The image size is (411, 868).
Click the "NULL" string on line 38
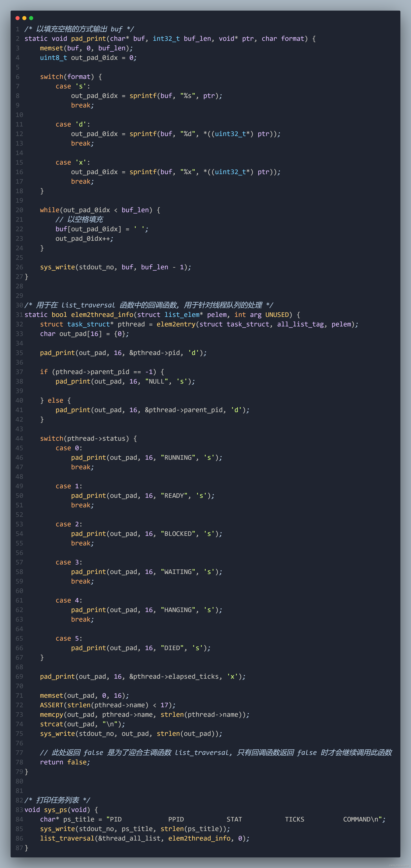tap(156, 382)
